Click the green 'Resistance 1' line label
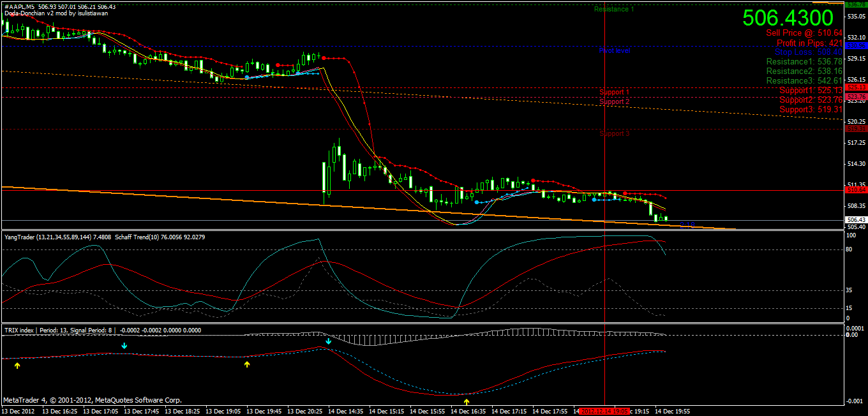Screen dimensions: 868x416 (x=614, y=9)
